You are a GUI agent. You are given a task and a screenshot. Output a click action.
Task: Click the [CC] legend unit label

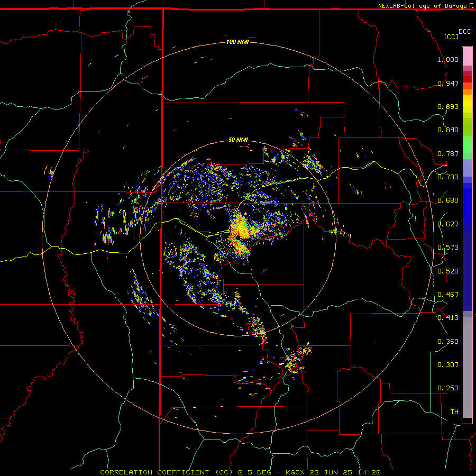click(451, 36)
